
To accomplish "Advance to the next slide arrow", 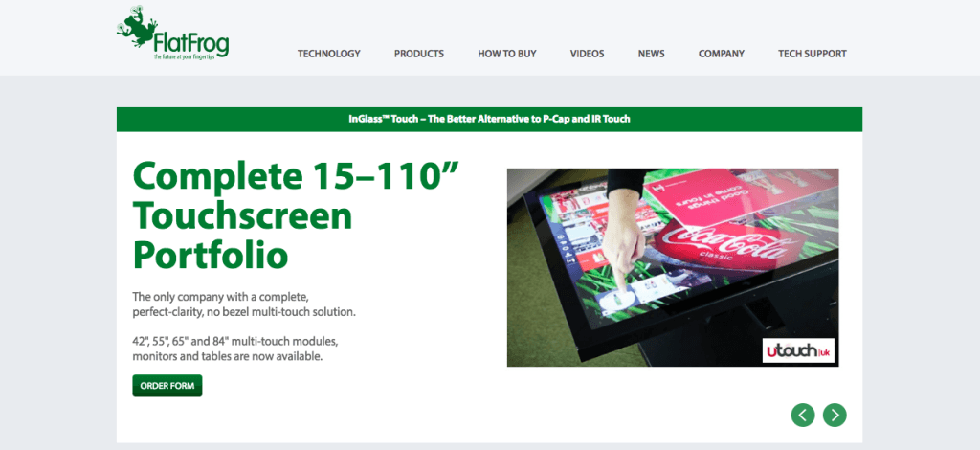I will [x=835, y=415].
